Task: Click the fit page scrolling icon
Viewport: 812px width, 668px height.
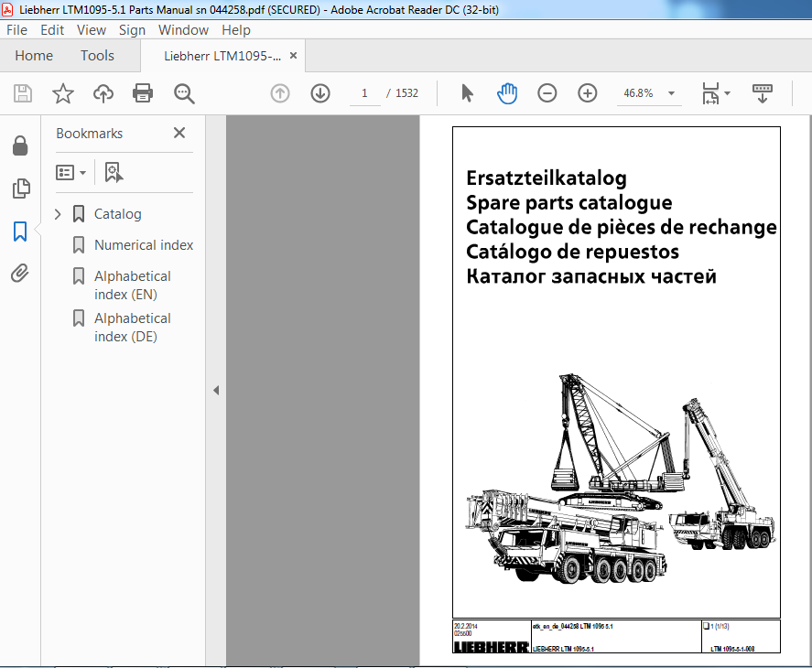Action: pos(710,93)
